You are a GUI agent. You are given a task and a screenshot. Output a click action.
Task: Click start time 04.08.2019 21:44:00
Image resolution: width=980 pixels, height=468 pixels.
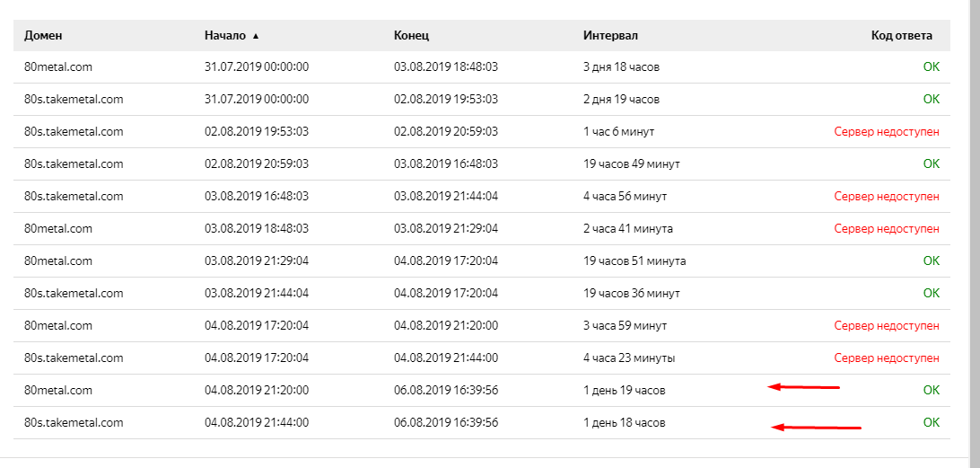pos(257,423)
